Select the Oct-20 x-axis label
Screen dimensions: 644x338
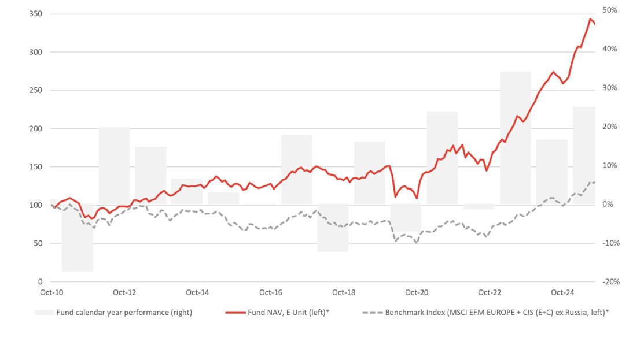[x=417, y=292]
